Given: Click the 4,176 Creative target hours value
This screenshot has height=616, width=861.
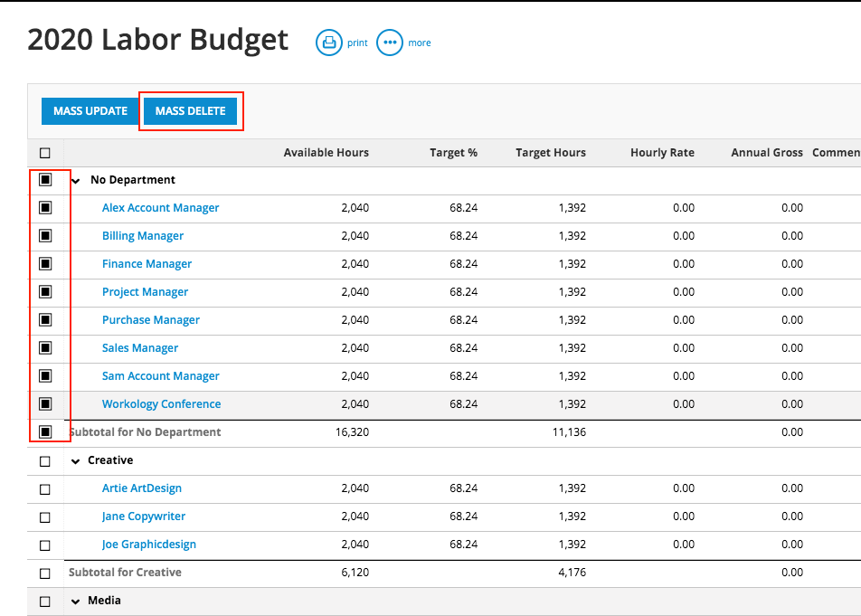Looking at the screenshot, I should point(572,572).
